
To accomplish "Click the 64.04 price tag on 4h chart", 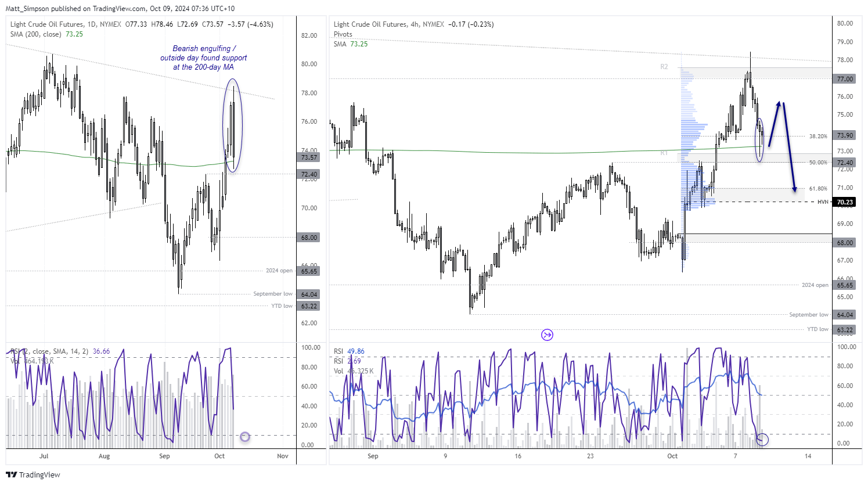I will click(x=845, y=315).
